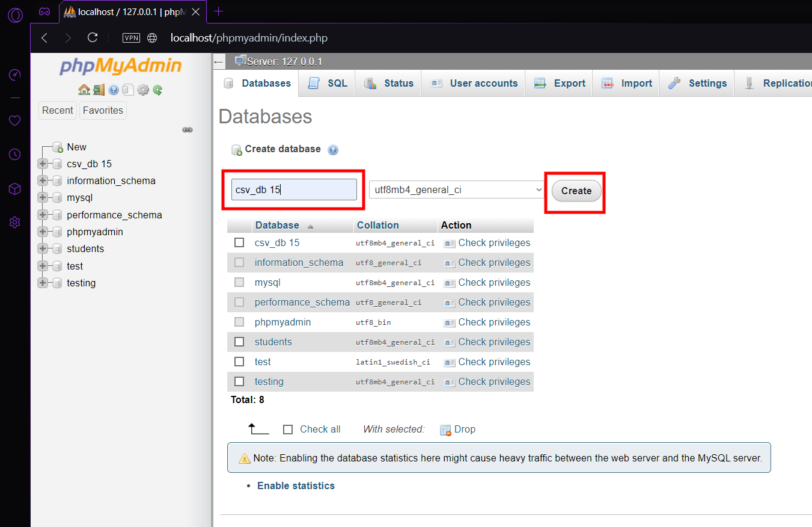This screenshot has height=527, width=812.
Task: Click the Create button
Action: tap(576, 191)
